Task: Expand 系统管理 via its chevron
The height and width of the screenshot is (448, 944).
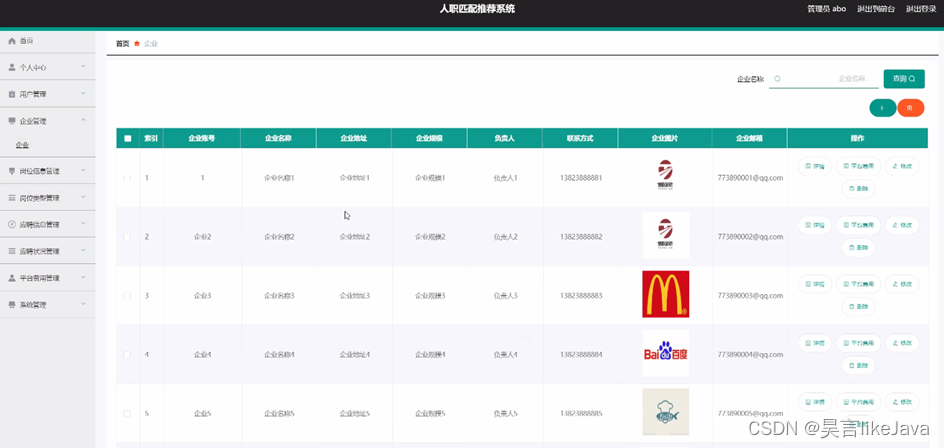Action: click(x=84, y=304)
